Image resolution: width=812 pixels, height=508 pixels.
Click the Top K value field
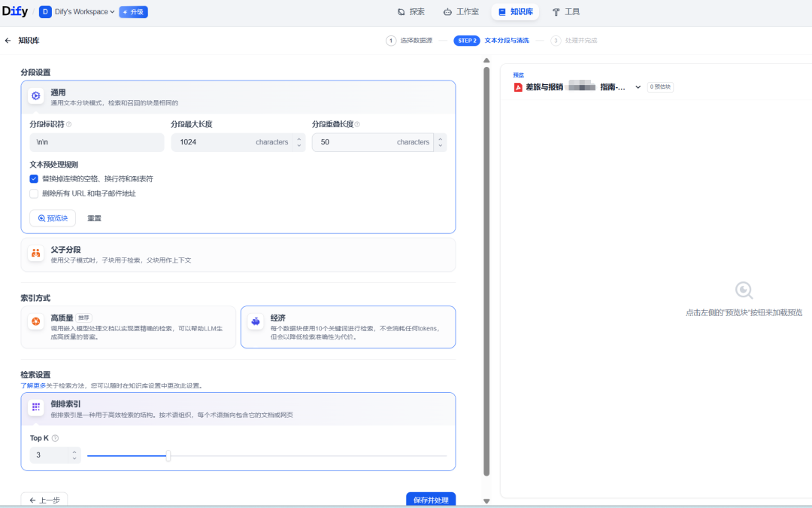[49, 455]
